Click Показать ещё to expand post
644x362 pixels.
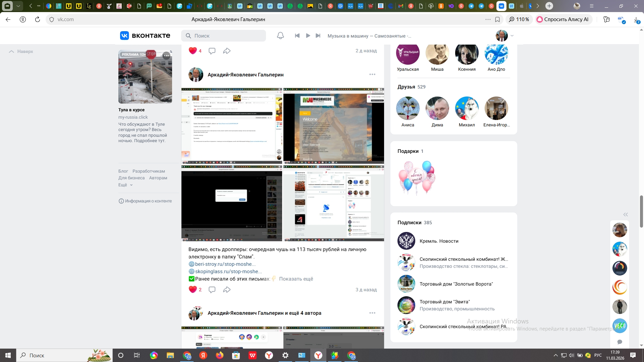click(296, 279)
